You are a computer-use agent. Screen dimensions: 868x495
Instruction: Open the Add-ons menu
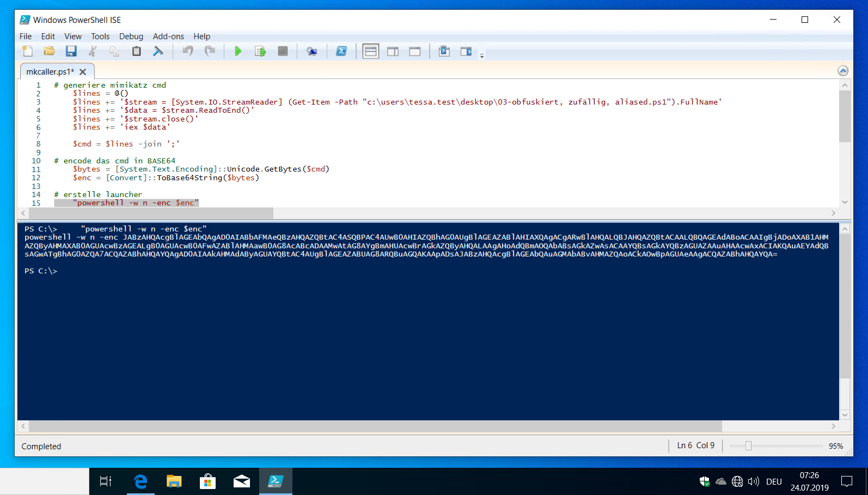[x=168, y=36]
